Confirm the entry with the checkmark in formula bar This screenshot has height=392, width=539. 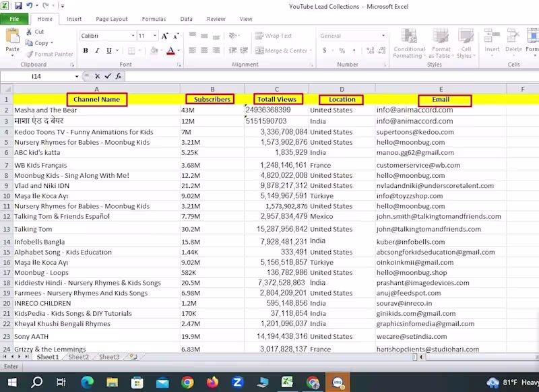click(x=108, y=76)
